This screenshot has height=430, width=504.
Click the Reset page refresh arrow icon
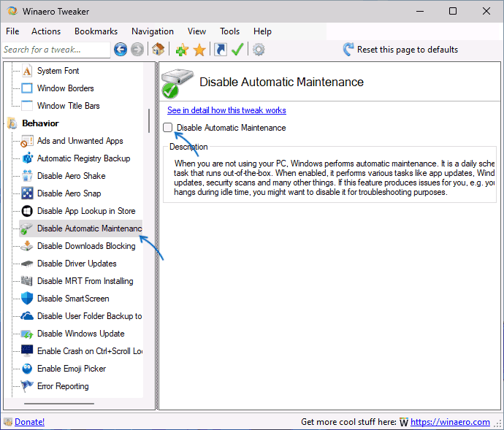click(348, 49)
